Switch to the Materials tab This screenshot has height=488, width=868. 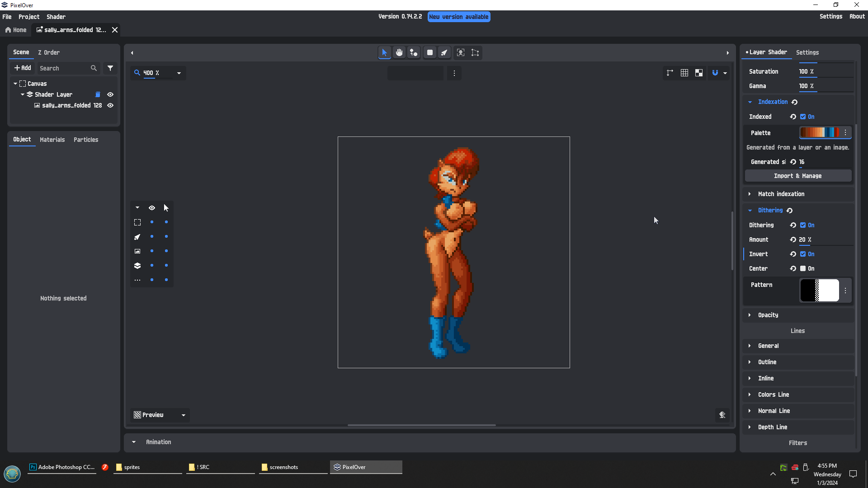click(x=52, y=140)
